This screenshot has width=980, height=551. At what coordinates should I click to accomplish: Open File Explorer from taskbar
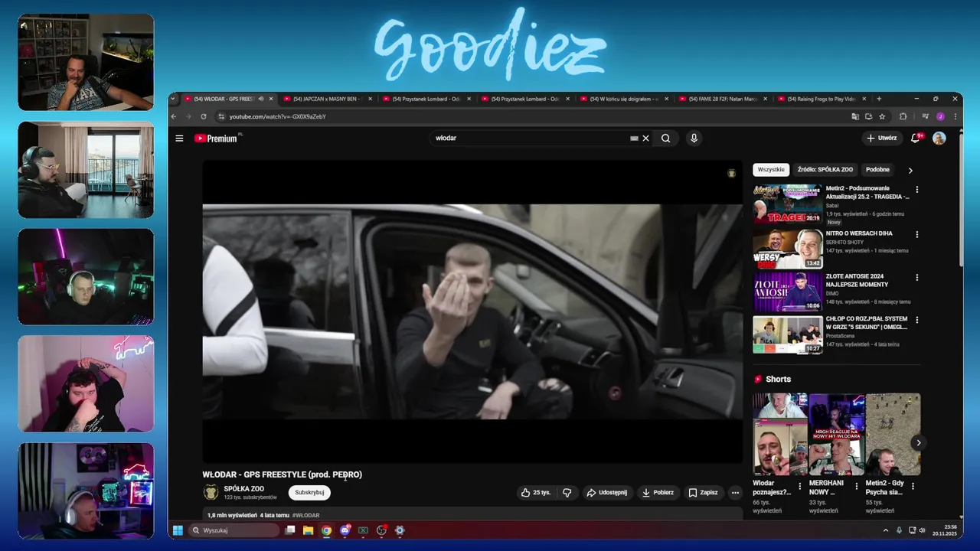[309, 530]
